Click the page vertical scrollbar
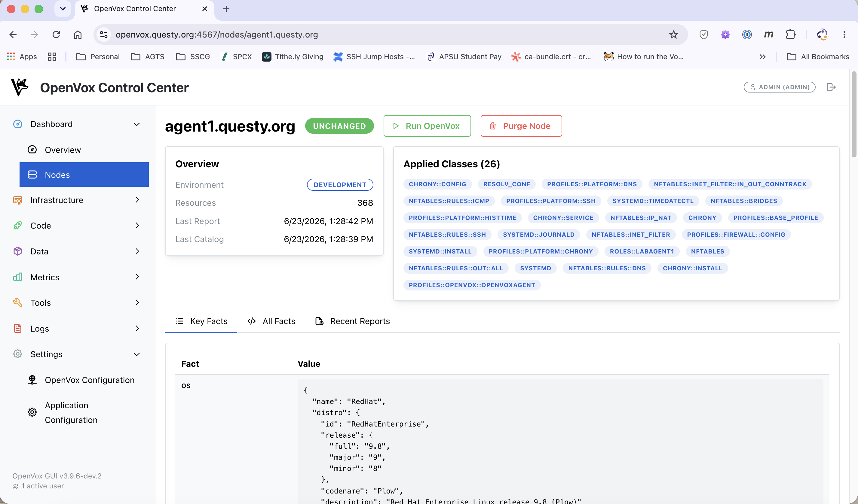 click(x=854, y=114)
